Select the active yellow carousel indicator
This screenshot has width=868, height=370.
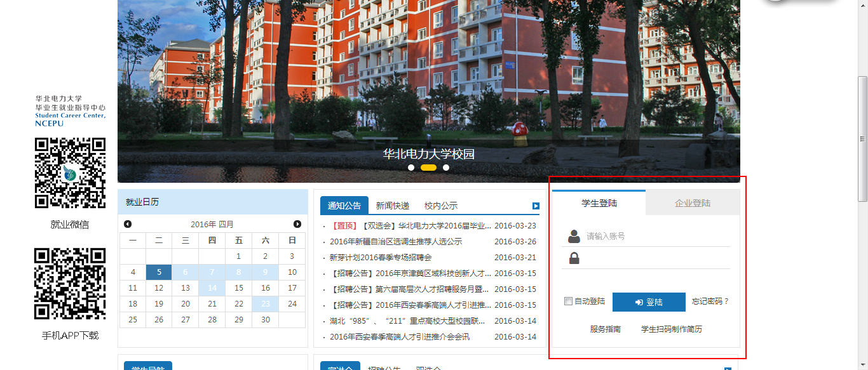pyautogui.click(x=429, y=168)
